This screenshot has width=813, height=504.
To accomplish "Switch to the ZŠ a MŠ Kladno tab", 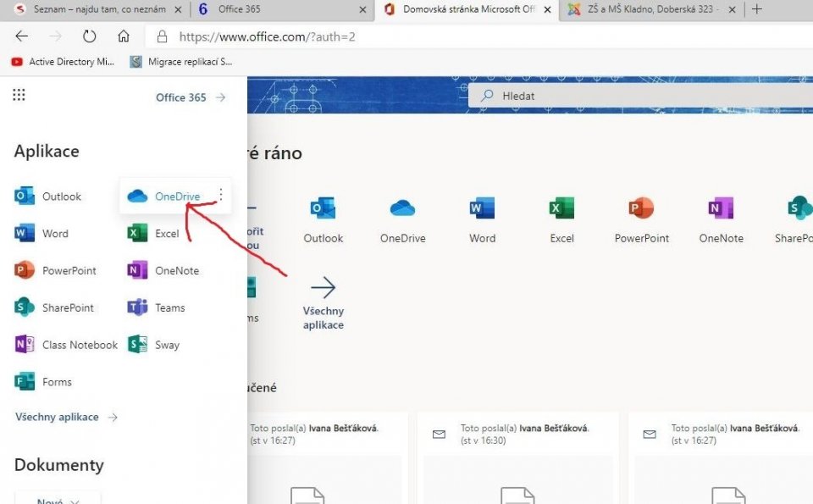I will (651, 9).
